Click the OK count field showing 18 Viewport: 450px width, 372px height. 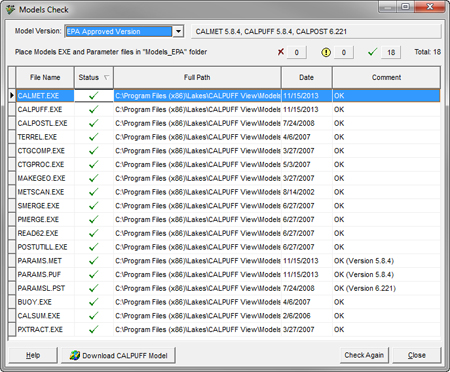click(391, 52)
